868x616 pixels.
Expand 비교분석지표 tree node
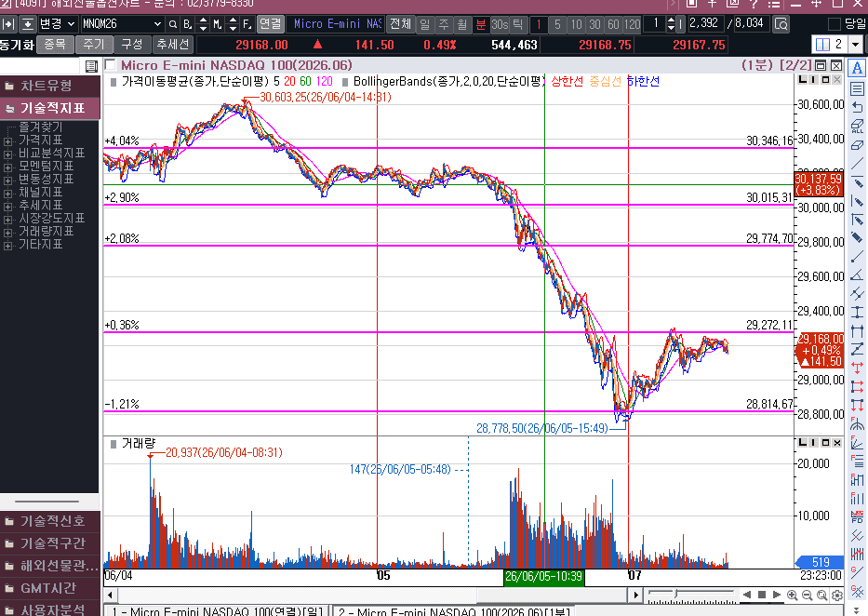coord(7,154)
